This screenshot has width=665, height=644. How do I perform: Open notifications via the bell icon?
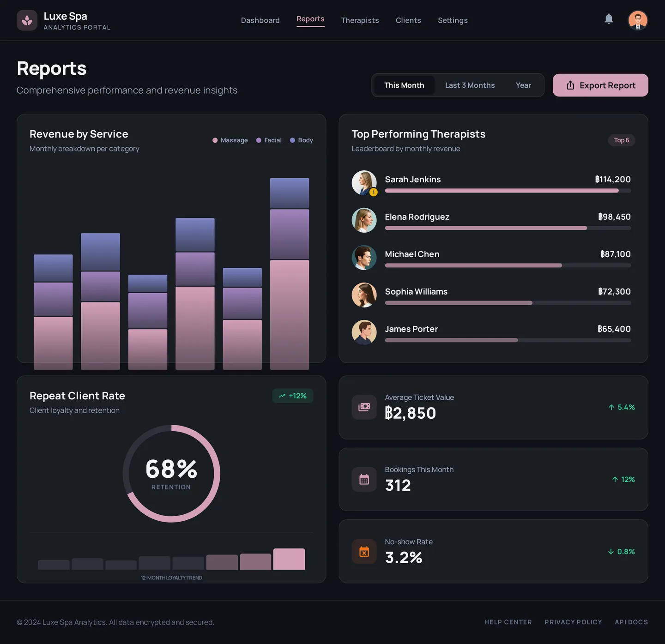coord(609,19)
